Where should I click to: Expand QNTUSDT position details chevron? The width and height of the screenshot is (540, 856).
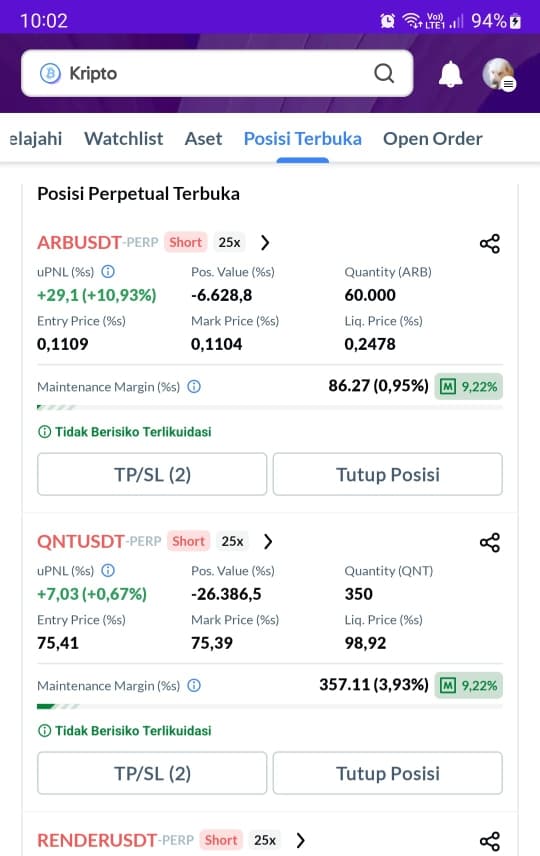pos(268,541)
